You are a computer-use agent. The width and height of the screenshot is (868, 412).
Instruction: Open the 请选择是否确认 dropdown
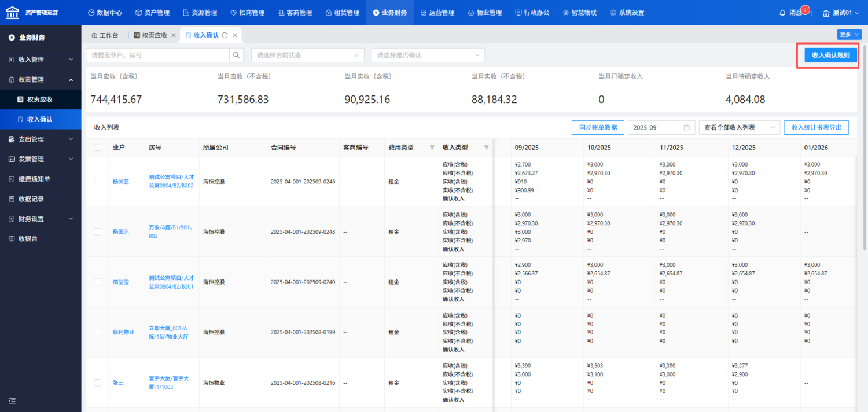428,55
